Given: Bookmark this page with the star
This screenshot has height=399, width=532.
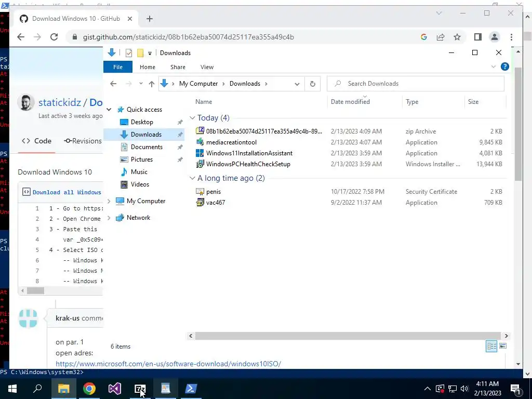Looking at the screenshot, I should (457, 37).
